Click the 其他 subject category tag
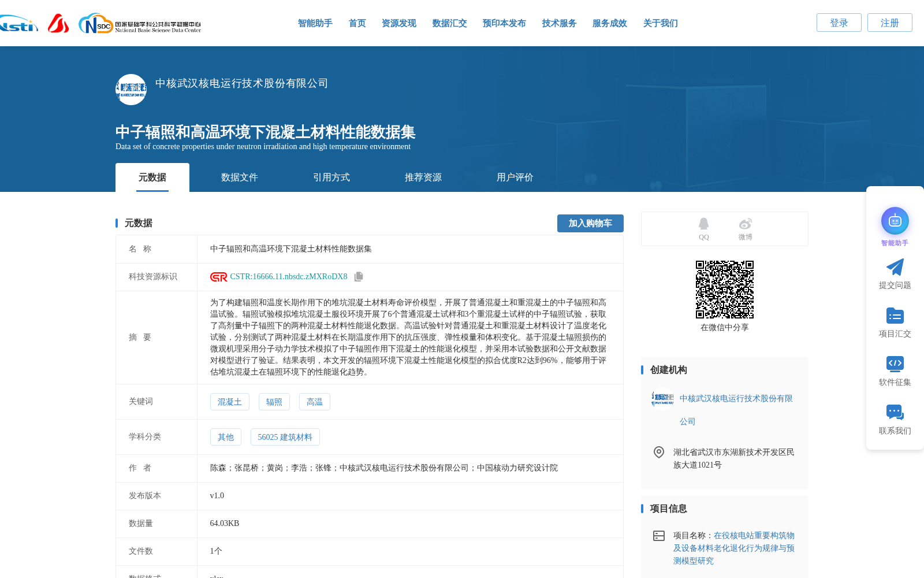This screenshot has width=924, height=578. (226, 437)
